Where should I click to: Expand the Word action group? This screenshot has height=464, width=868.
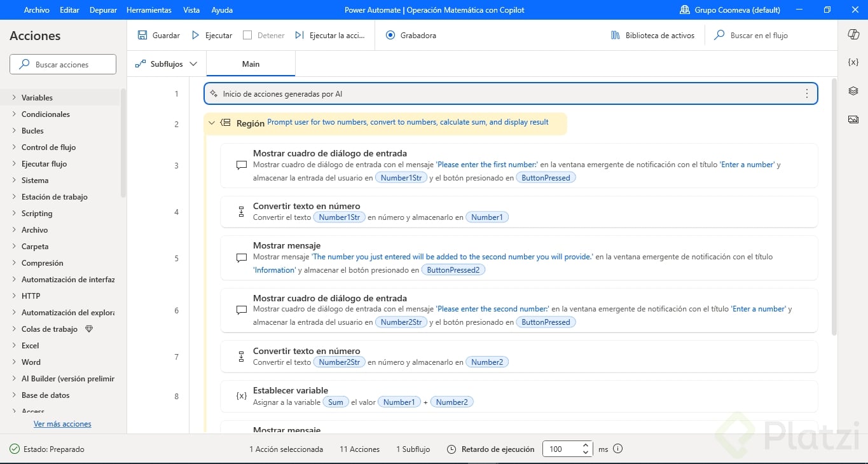point(14,362)
